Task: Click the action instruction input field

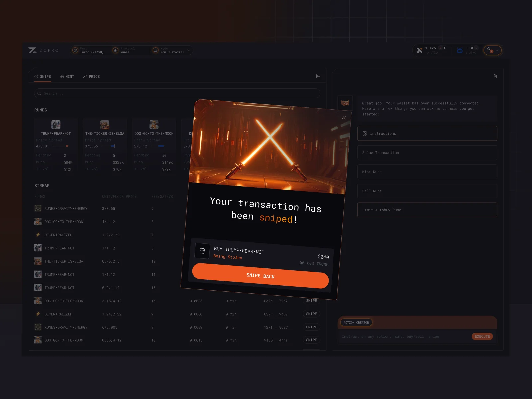Action: pyautogui.click(x=404, y=337)
